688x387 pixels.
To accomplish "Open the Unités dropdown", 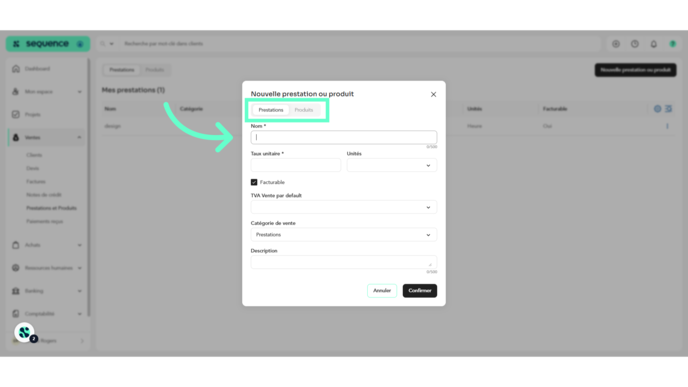I will tap(392, 165).
